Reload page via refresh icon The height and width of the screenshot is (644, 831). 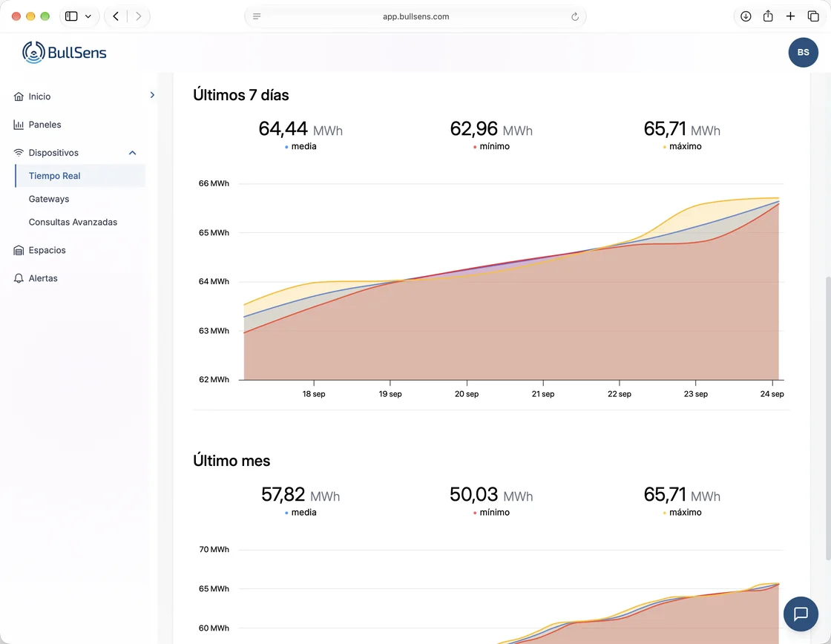574,16
